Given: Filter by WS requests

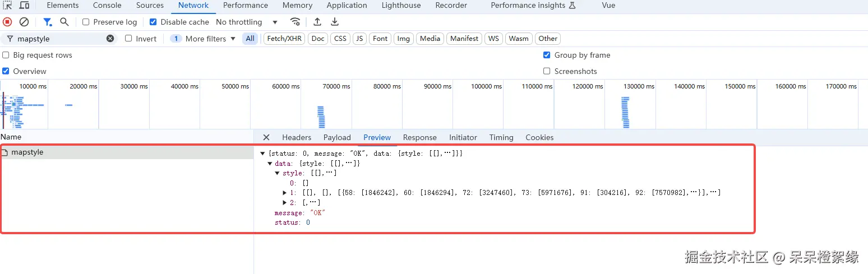Looking at the screenshot, I should pyautogui.click(x=493, y=39).
